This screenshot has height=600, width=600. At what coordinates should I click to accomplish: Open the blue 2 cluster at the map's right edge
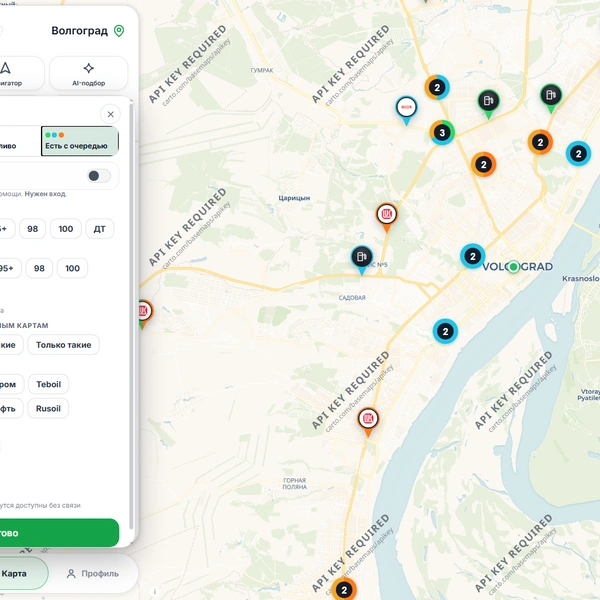pos(578,154)
